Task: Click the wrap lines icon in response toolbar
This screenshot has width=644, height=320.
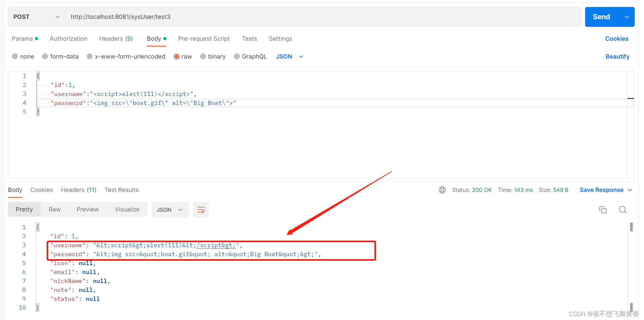Action: [x=201, y=210]
